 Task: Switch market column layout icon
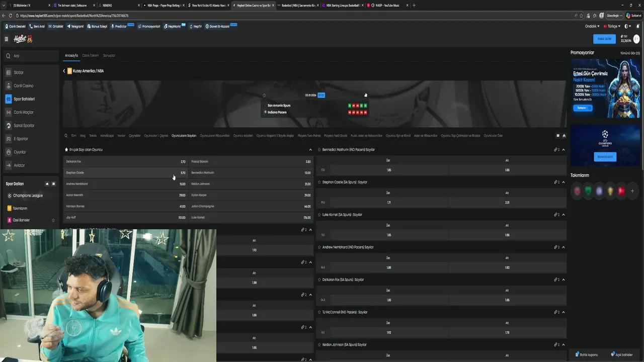[557, 135]
